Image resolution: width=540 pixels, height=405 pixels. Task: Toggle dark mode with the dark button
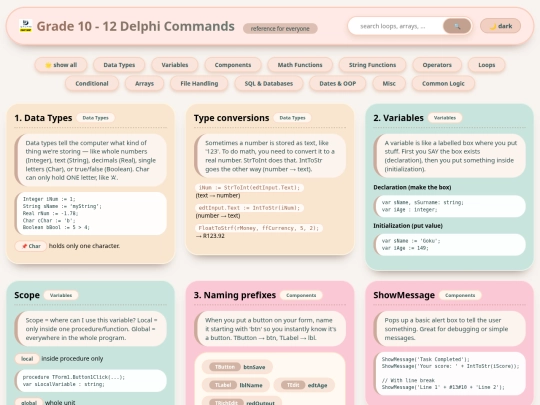500,26
